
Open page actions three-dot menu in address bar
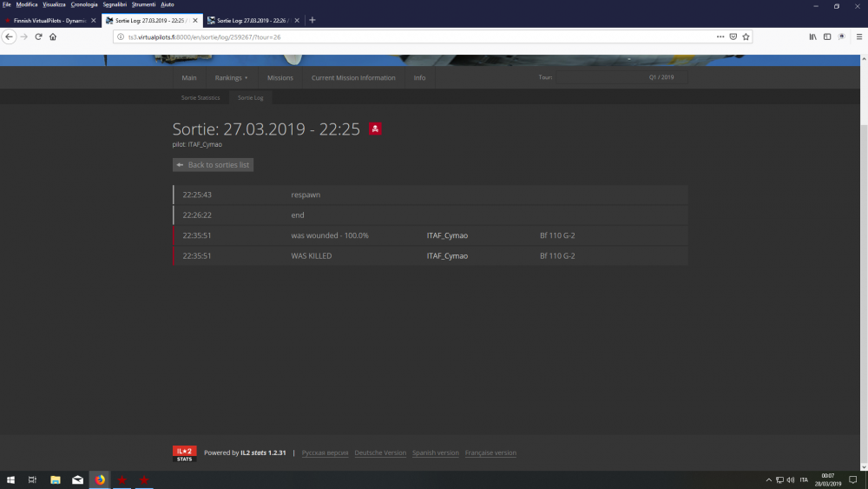pyautogui.click(x=720, y=37)
